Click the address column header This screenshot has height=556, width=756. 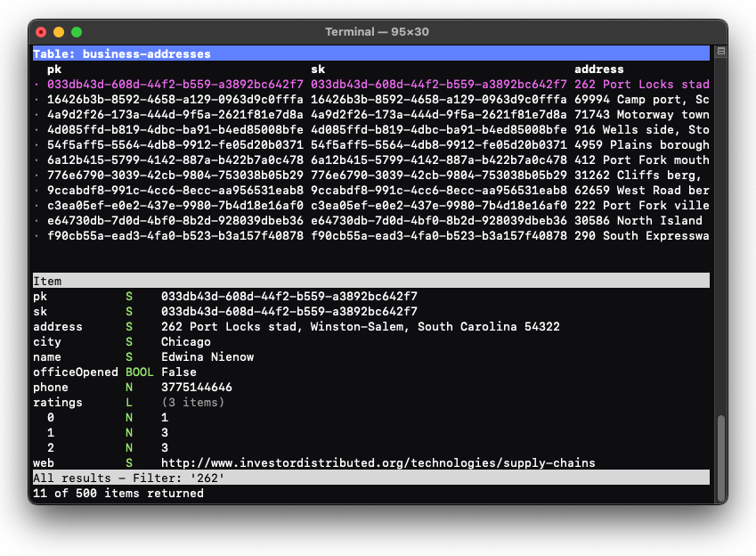click(598, 69)
